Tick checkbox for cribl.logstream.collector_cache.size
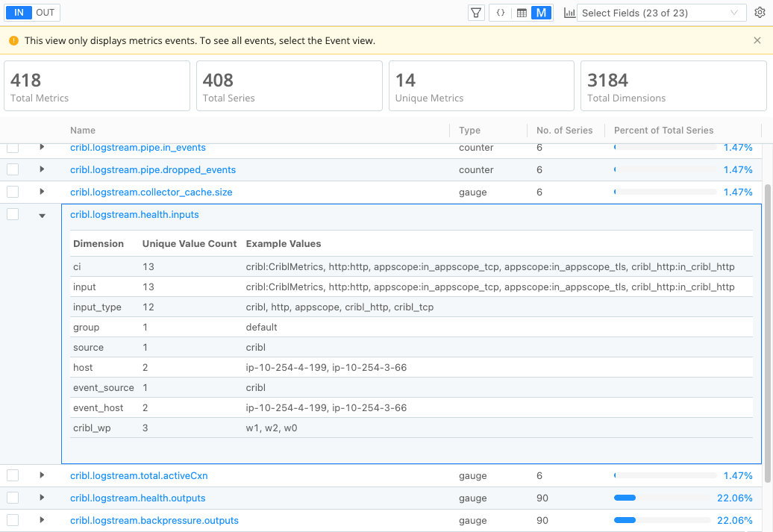This screenshot has width=773, height=532. point(13,192)
